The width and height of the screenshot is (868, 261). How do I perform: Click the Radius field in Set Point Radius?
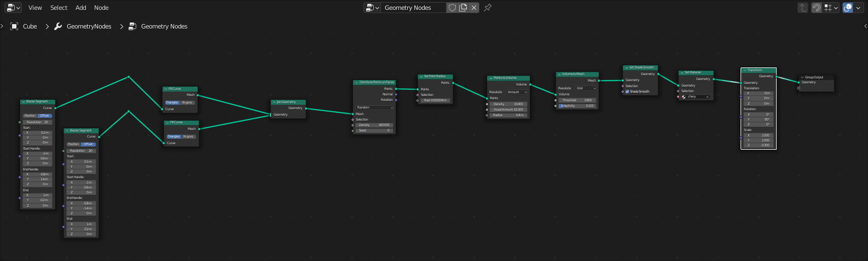point(436,100)
